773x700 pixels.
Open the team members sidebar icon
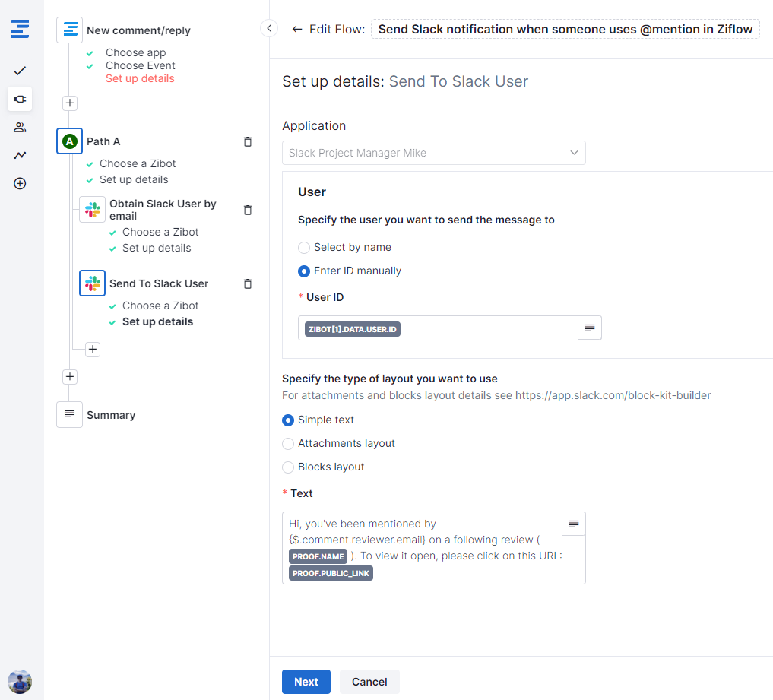20,127
